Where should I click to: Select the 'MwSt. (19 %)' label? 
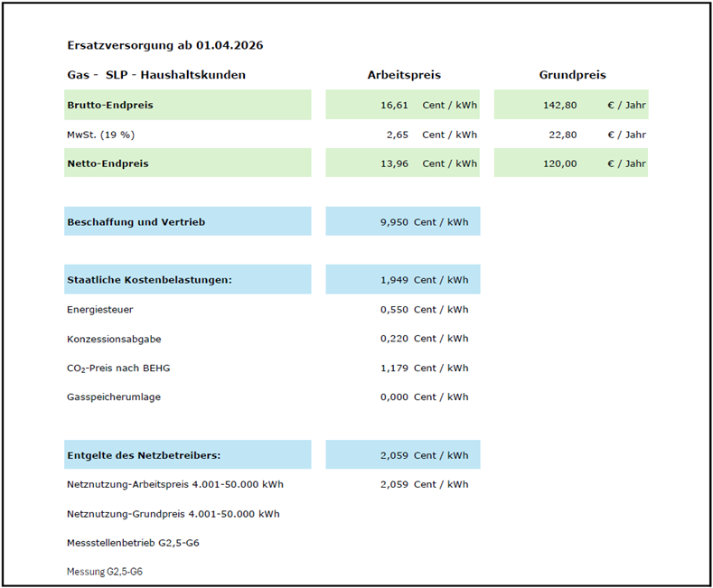pos(100,135)
